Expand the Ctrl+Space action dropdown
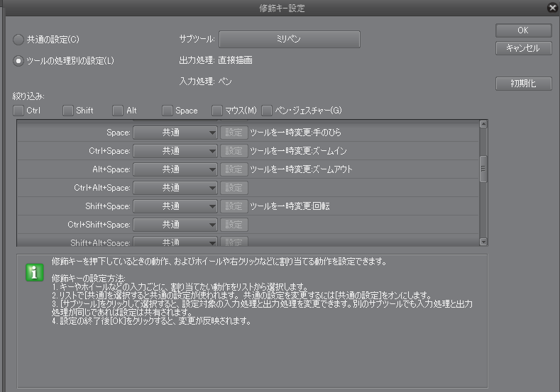This screenshot has height=392, width=560. point(175,151)
